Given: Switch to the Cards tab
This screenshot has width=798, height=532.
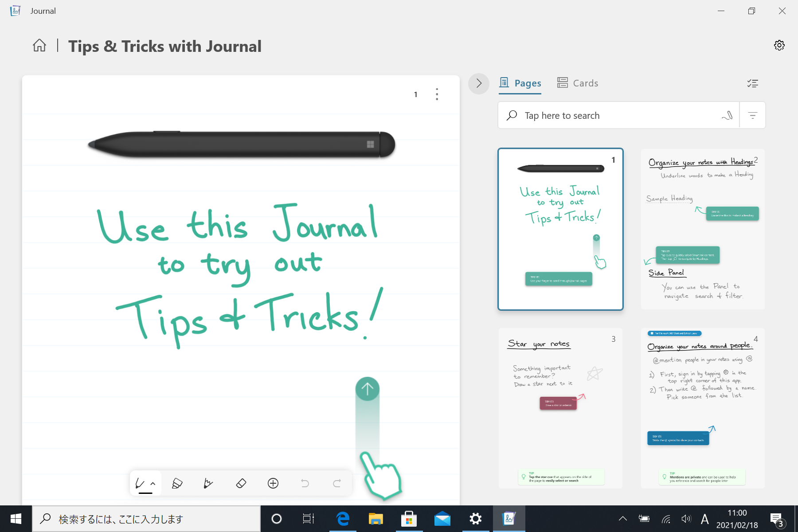Looking at the screenshot, I should click(577, 83).
